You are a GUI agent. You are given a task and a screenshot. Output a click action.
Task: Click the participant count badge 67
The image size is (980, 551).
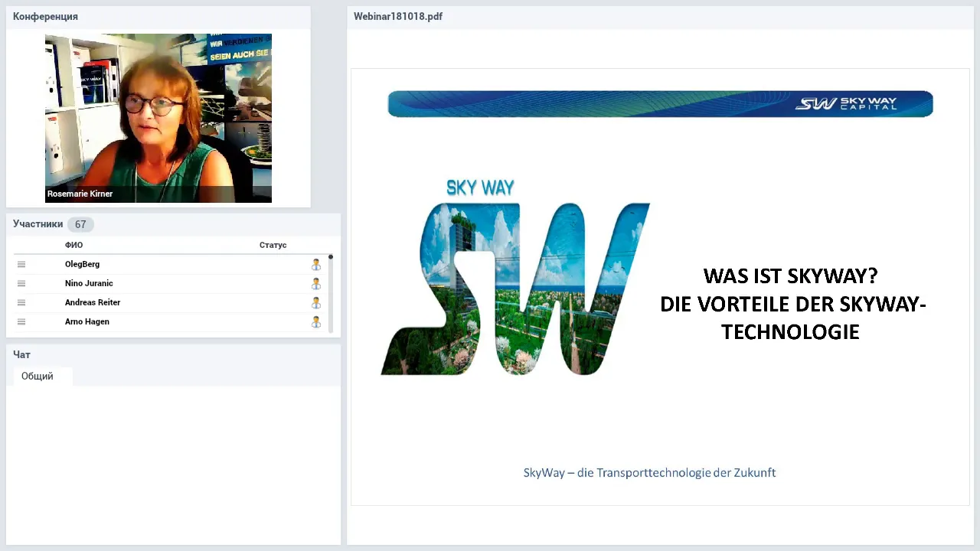coord(80,224)
